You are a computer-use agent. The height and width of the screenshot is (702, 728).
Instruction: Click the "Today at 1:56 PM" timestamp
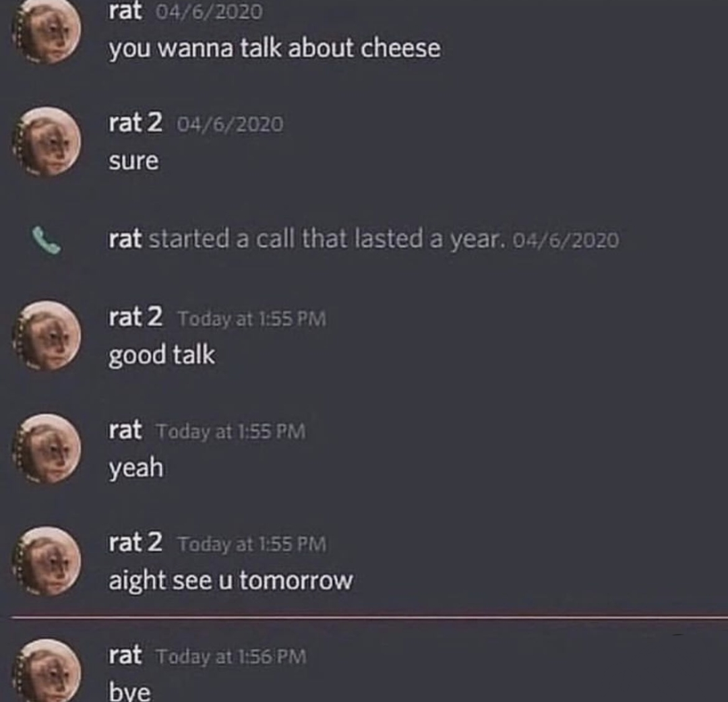click(x=231, y=657)
